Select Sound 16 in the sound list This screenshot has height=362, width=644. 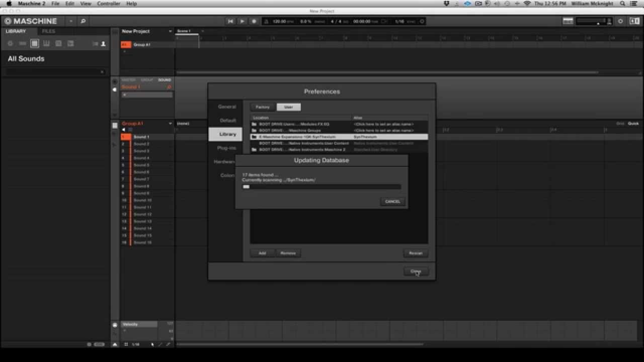click(148, 242)
